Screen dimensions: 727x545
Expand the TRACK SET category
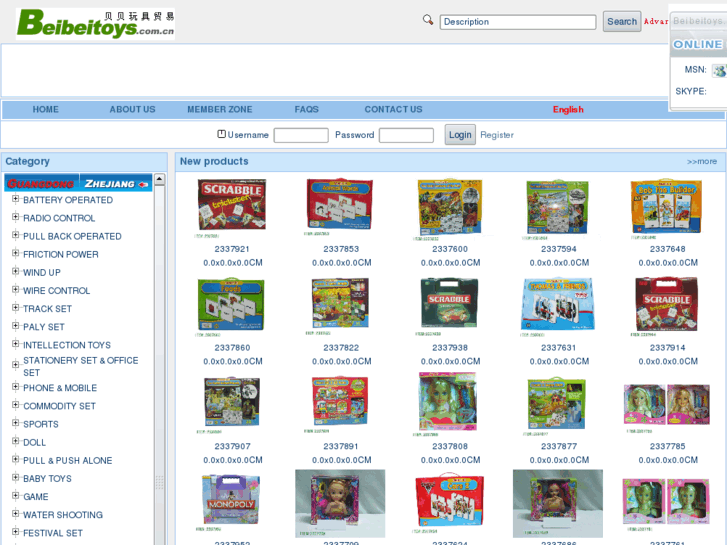coord(15,308)
